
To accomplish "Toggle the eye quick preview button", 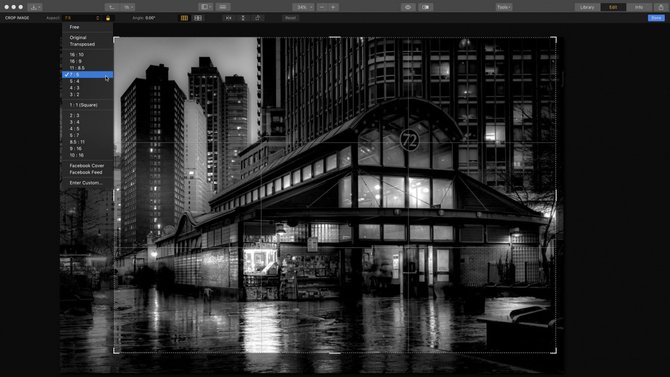I will pyautogui.click(x=408, y=7).
